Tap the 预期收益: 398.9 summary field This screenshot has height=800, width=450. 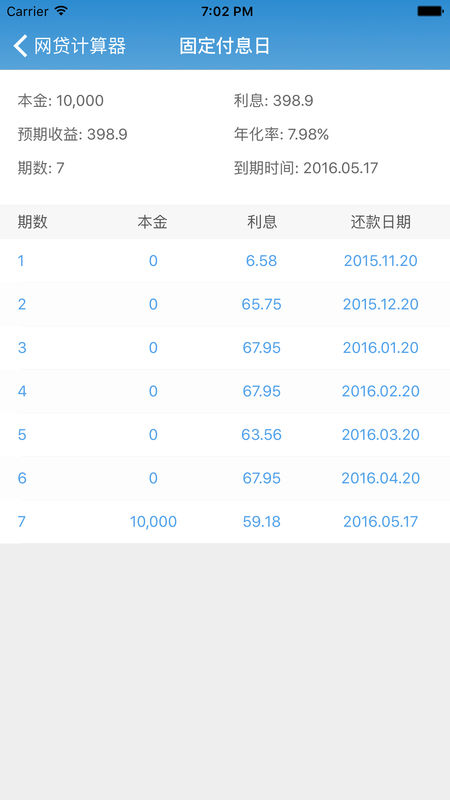(x=72, y=135)
